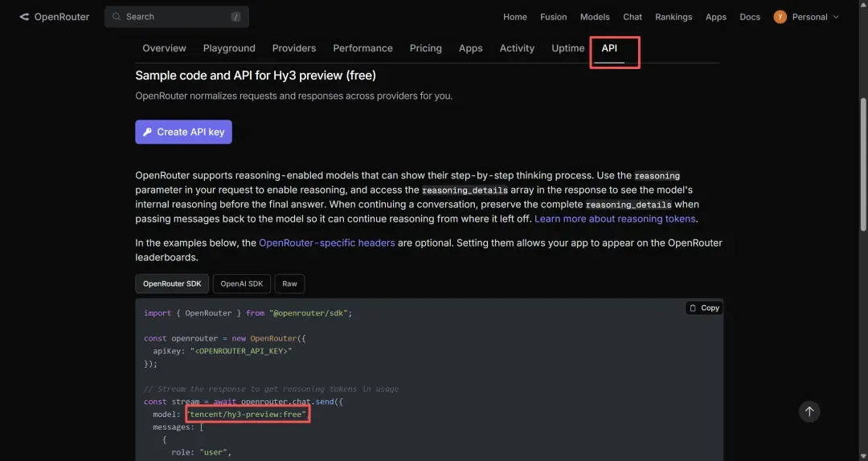Switch to the Activity tab
868x461 pixels.
pos(517,48)
